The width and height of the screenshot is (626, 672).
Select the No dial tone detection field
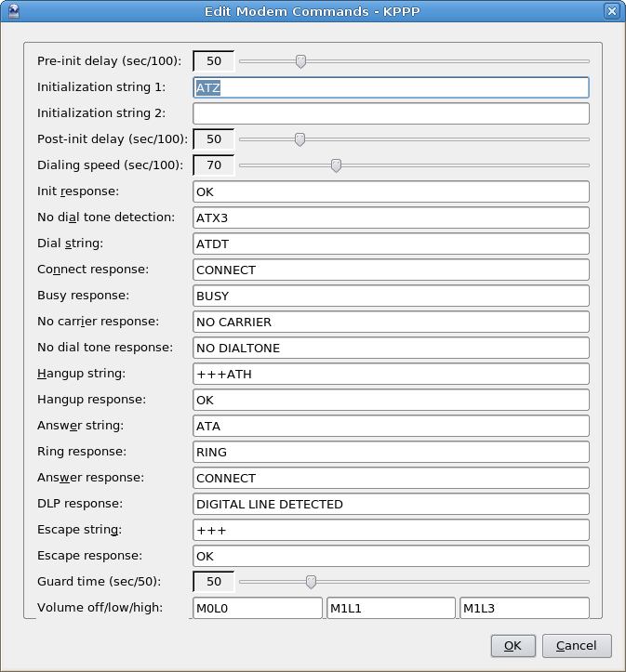pyautogui.click(x=391, y=217)
